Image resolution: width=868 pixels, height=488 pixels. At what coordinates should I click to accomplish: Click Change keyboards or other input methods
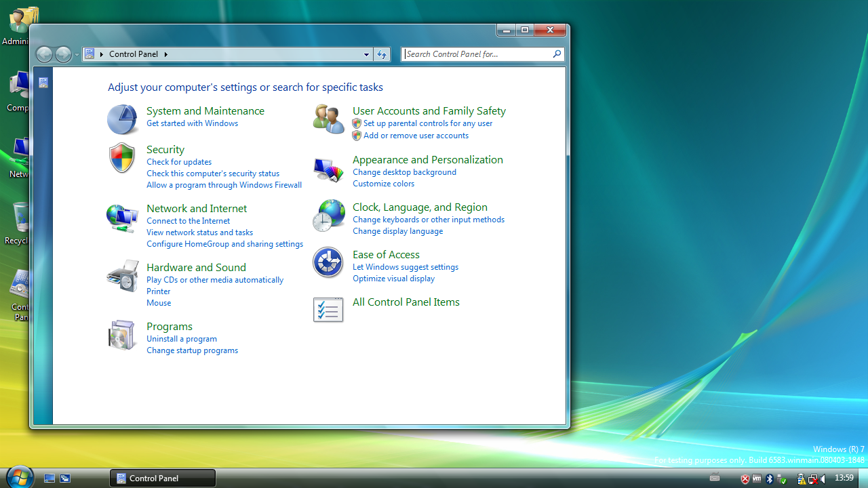(x=429, y=220)
